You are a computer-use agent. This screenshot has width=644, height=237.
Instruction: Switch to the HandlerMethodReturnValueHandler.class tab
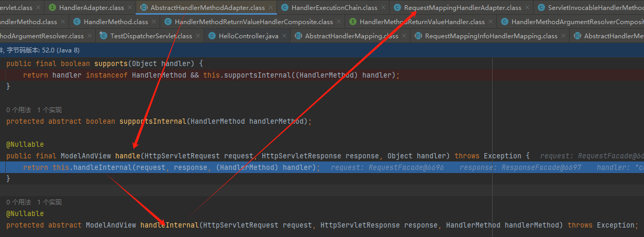[422, 22]
